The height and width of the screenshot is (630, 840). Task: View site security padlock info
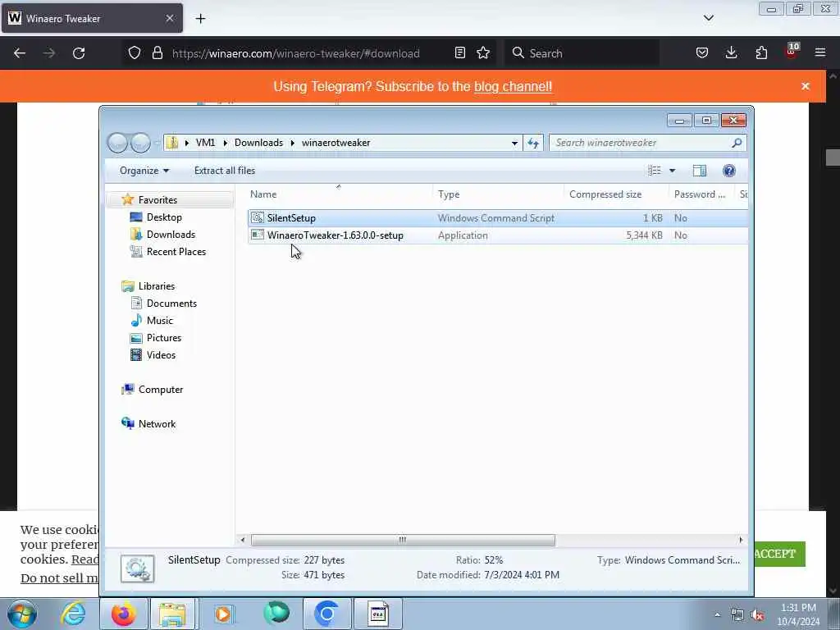click(157, 53)
